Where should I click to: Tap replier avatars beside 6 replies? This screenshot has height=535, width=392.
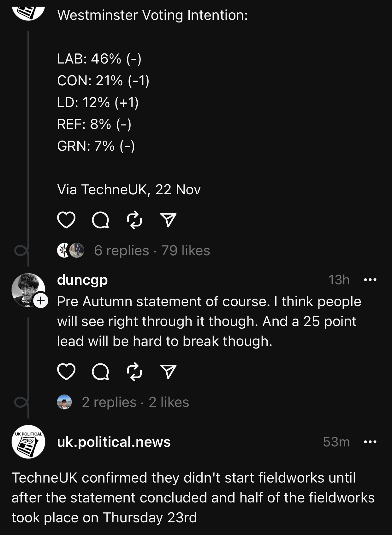tap(70, 251)
